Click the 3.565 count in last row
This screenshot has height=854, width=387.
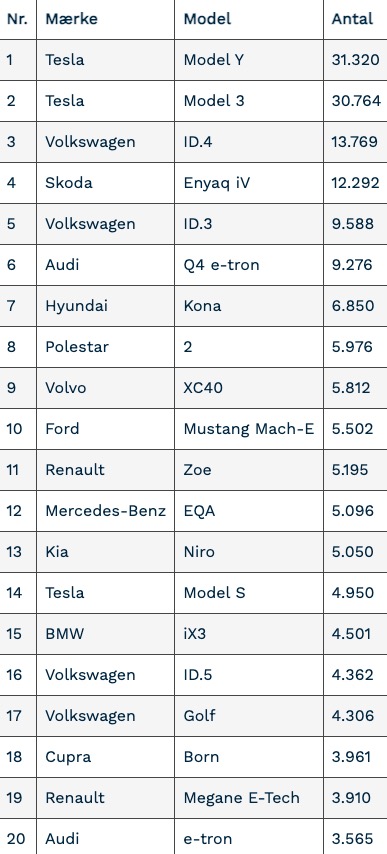(x=355, y=839)
